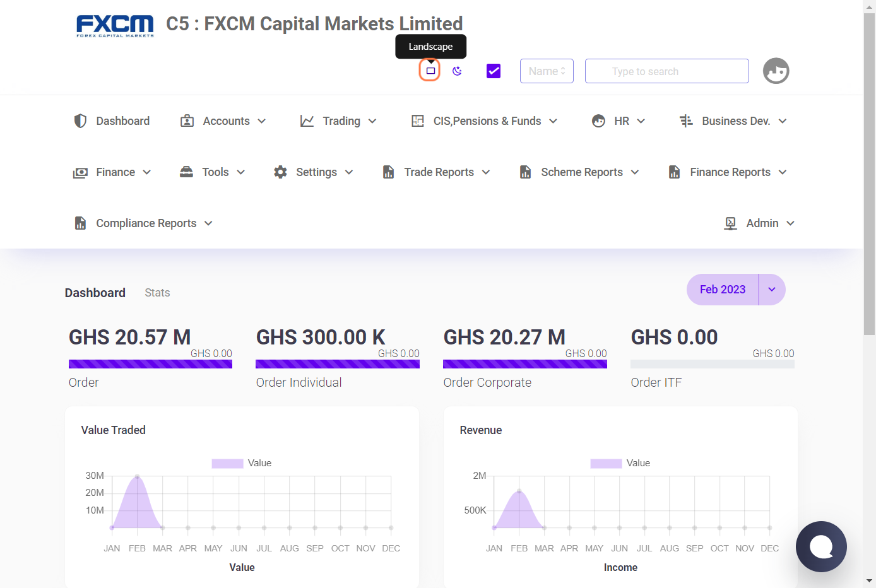Click the HR face icon

click(x=598, y=121)
